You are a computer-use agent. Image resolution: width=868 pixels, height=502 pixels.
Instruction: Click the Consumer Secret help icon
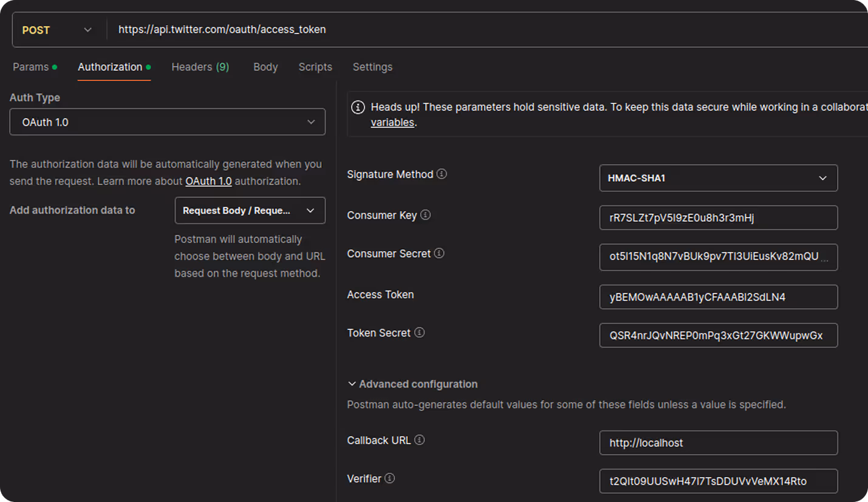pyautogui.click(x=439, y=253)
